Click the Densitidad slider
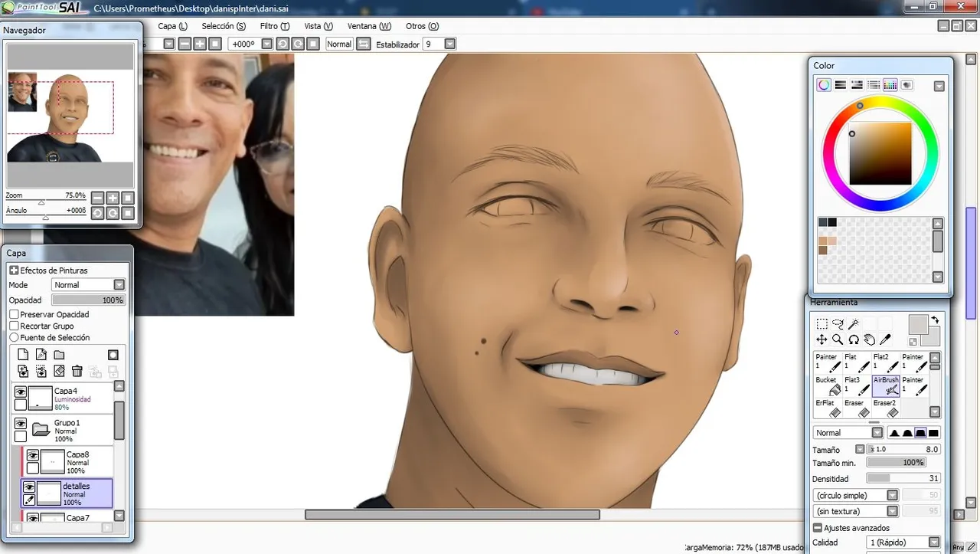Image resolution: width=980 pixels, height=554 pixels. 903,478
